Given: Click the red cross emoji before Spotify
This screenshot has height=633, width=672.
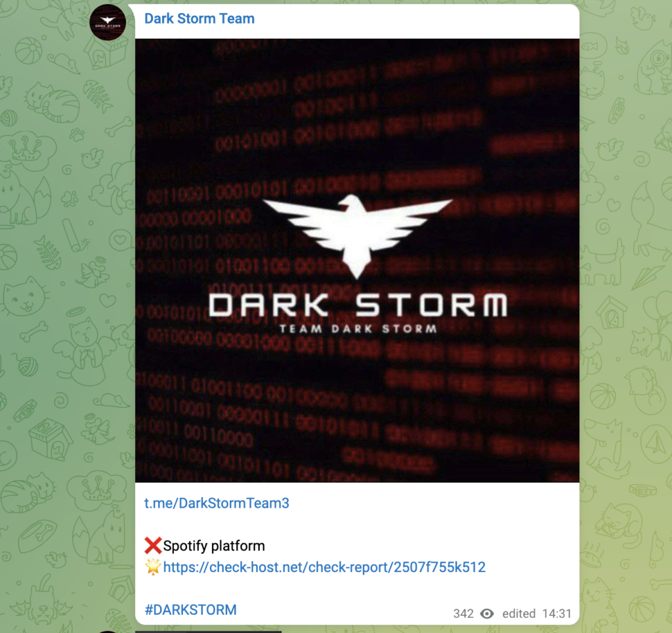Looking at the screenshot, I should pyautogui.click(x=153, y=546).
